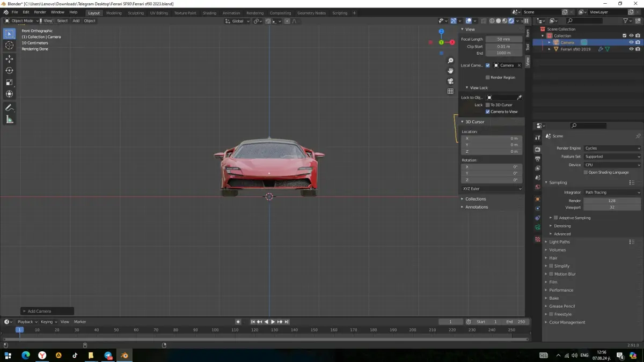
Task: Open the Object properties tab icon
Action: (x=537, y=199)
